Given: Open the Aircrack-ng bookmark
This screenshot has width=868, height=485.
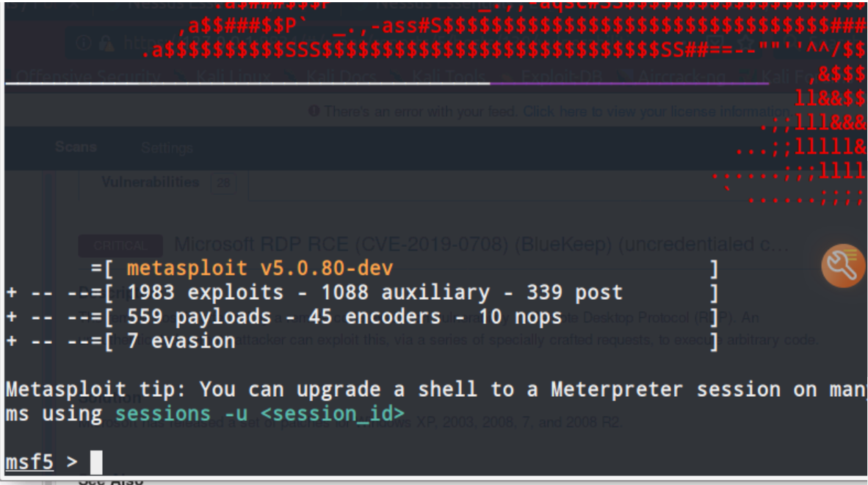Looking at the screenshot, I should [681, 76].
